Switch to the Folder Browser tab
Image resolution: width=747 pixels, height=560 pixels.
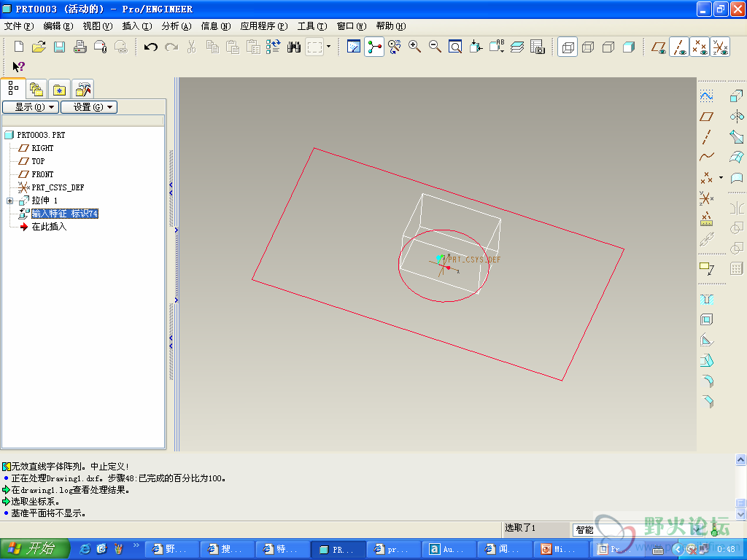point(36,89)
